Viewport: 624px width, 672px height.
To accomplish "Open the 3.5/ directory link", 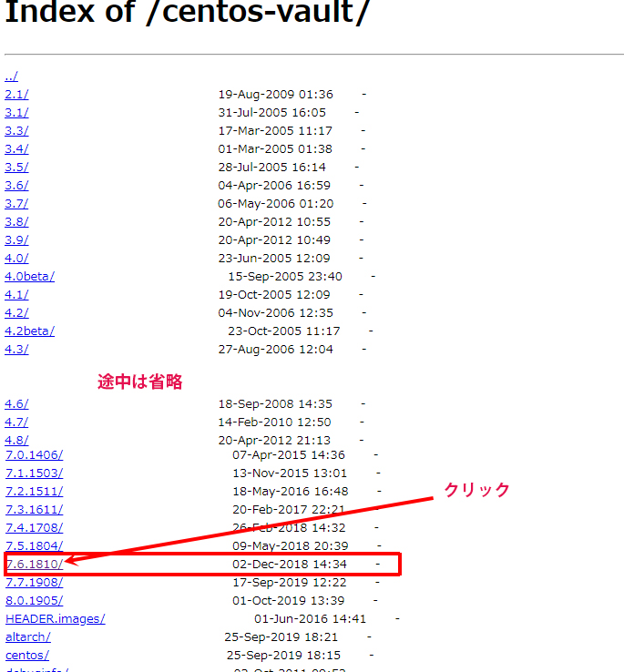I will coord(16,168).
